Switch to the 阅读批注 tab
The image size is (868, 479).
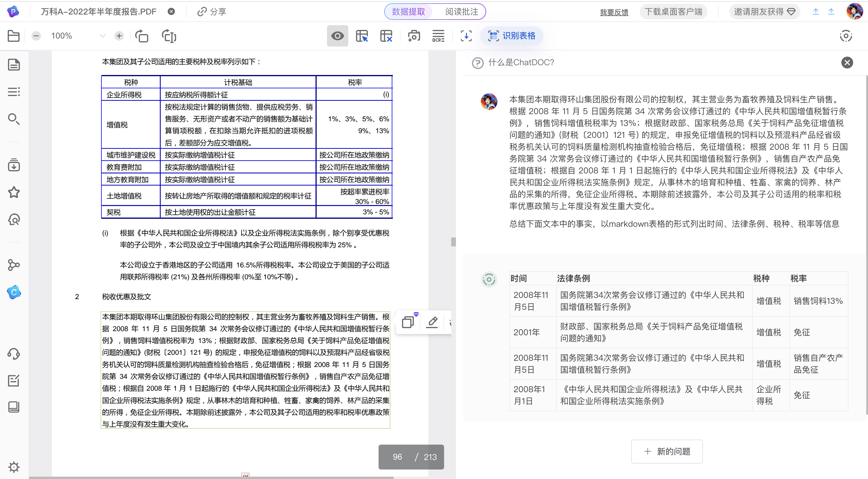point(461,12)
